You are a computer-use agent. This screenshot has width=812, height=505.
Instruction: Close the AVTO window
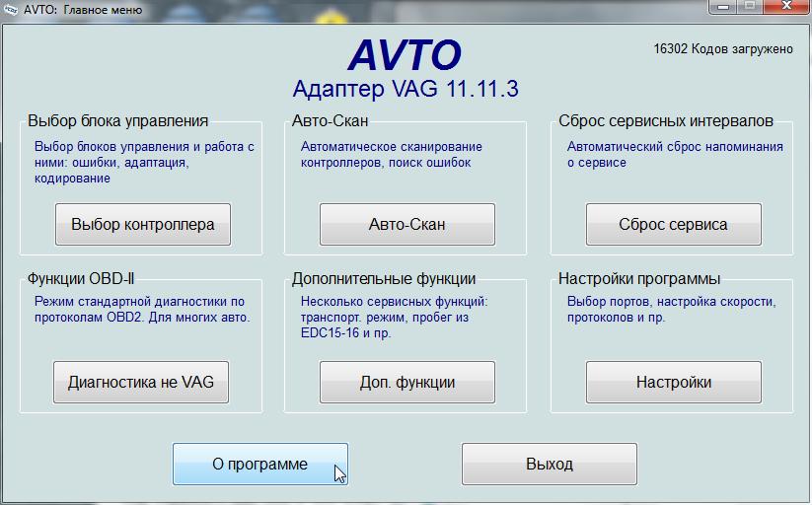[x=786, y=7]
